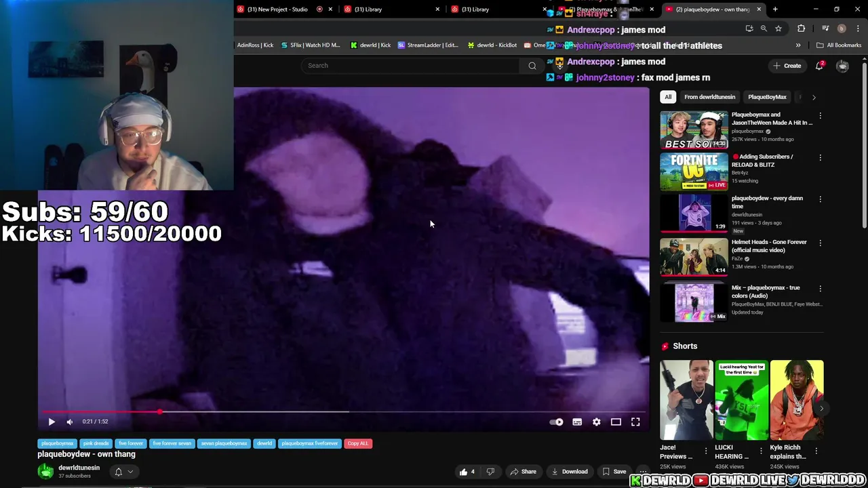The width and height of the screenshot is (868, 488).
Task: Open YouTube notifications bell
Action: [820, 65]
